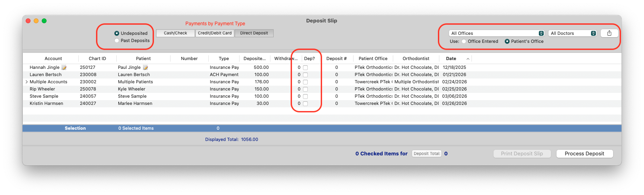Click patient name Kyle Wheeler

click(132, 89)
